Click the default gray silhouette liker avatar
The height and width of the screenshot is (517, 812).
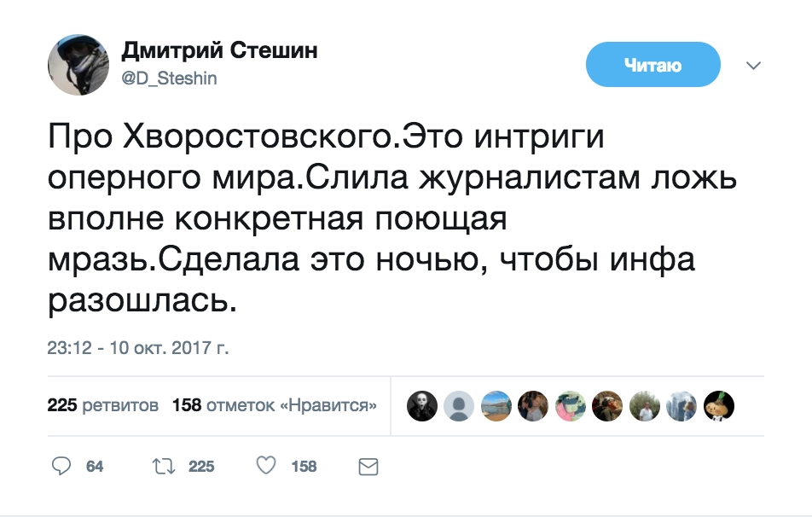pyautogui.click(x=460, y=406)
